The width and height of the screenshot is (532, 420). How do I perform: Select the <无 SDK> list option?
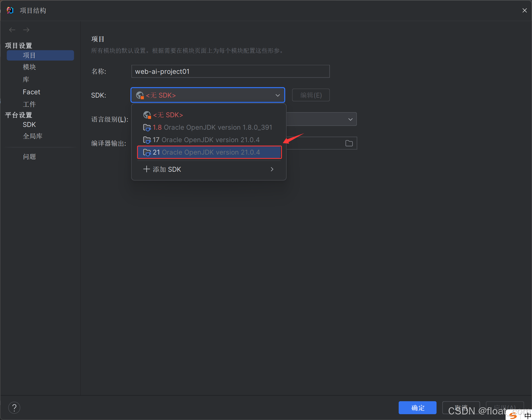(168, 115)
